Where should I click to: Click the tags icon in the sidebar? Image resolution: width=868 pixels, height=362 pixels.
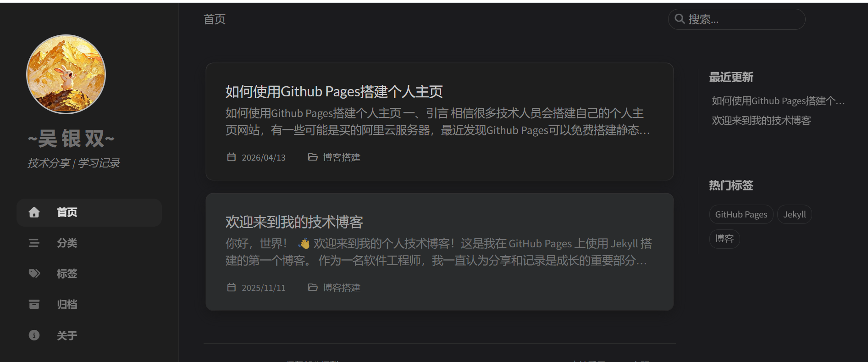coord(34,274)
